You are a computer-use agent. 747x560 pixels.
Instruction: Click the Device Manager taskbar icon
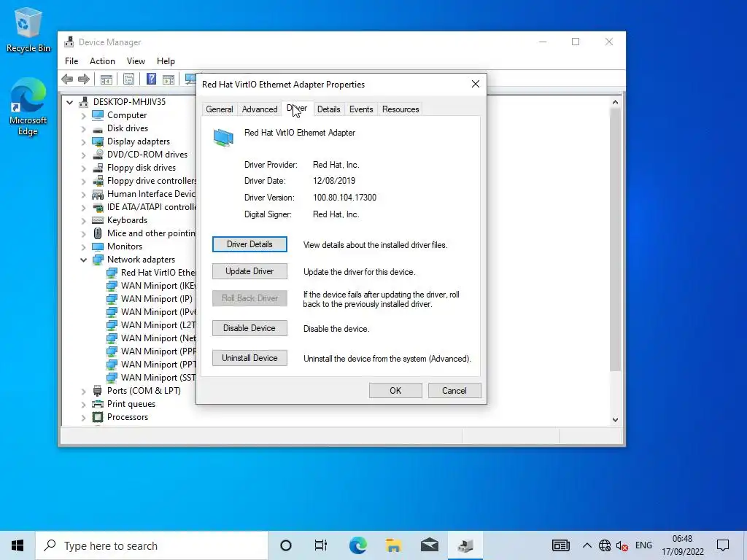click(465, 545)
